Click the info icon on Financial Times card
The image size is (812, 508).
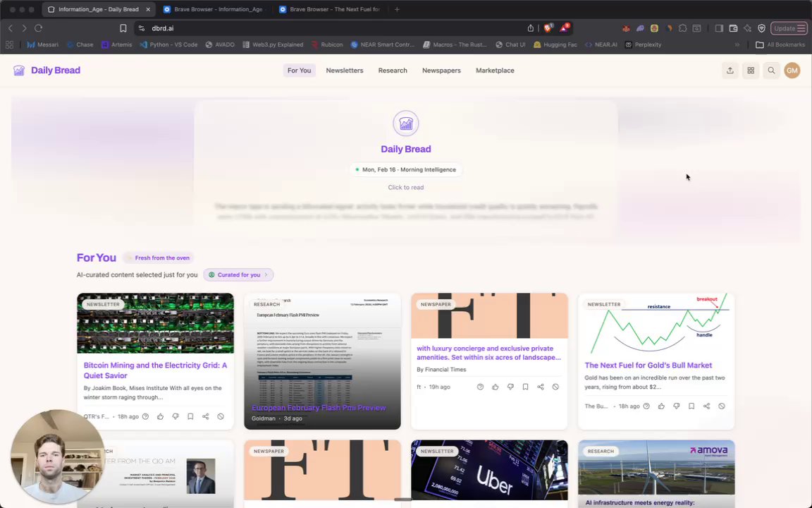pyautogui.click(x=481, y=387)
